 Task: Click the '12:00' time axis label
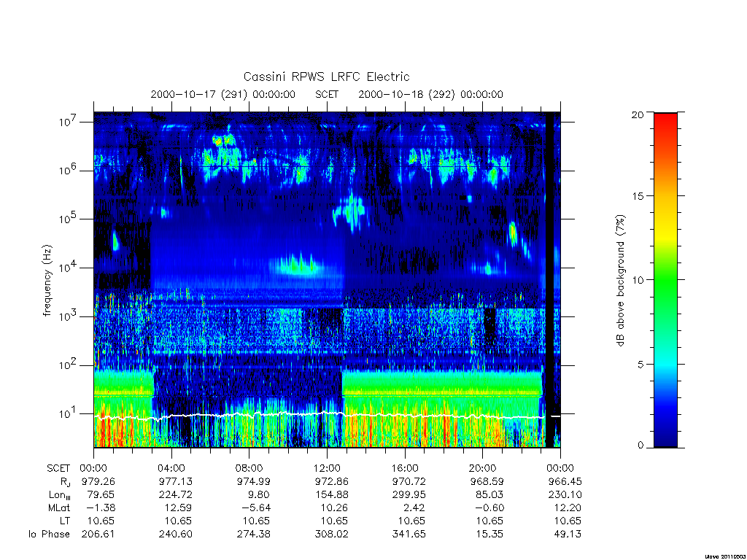[x=327, y=468]
